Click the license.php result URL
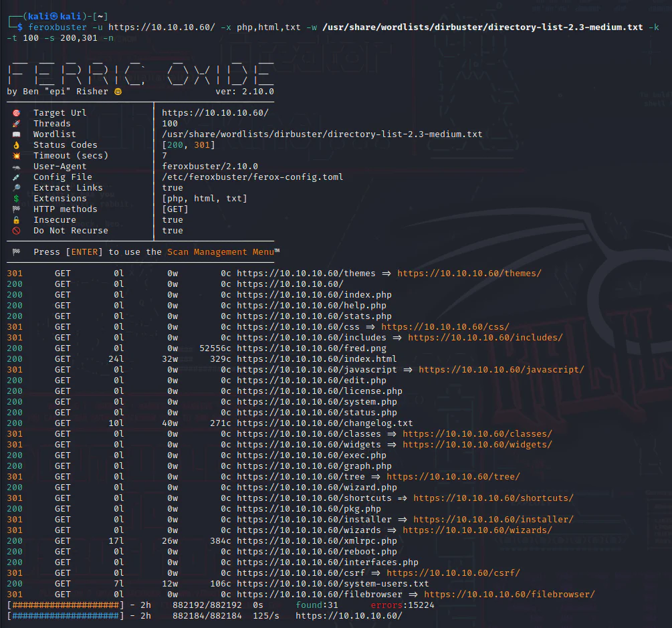Image resolution: width=672 pixels, height=628 pixels. (320, 391)
